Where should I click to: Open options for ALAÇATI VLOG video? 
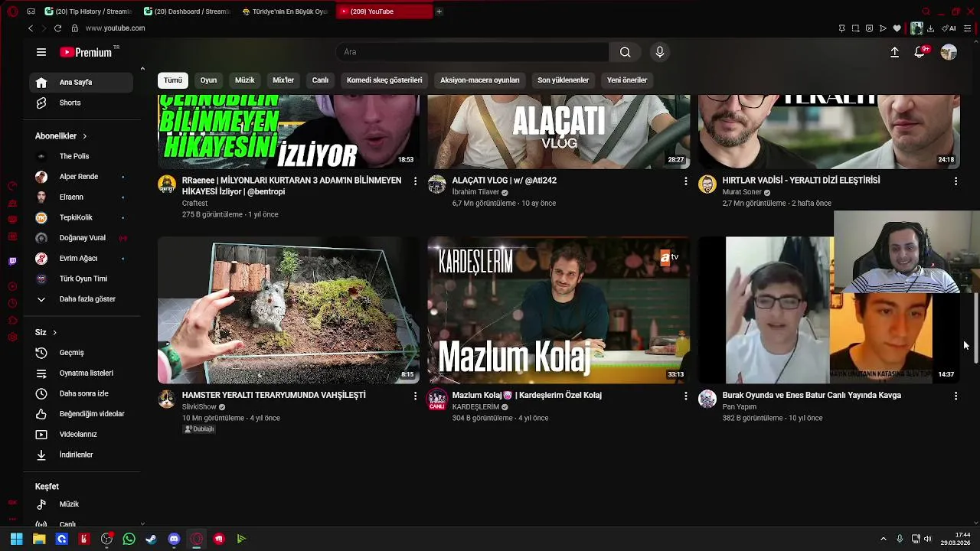[685, 181]
